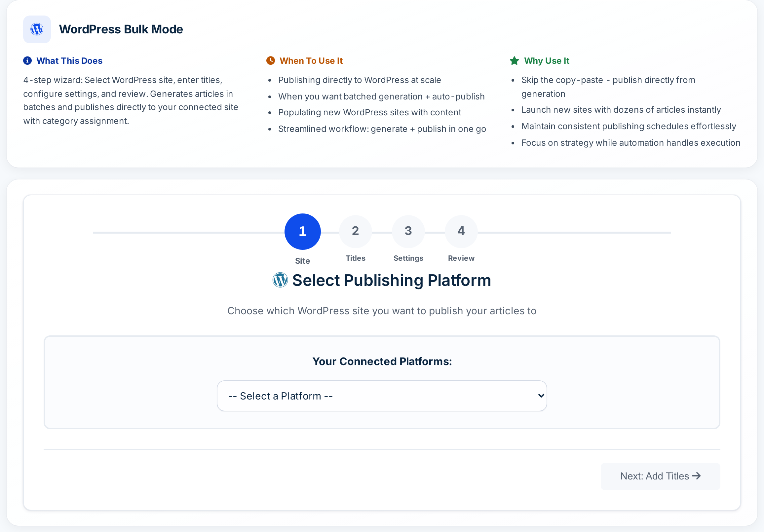Click the When To Use It heading
Image resolution: width=764 pixels, height=532 pixels.
click(311, 61)
